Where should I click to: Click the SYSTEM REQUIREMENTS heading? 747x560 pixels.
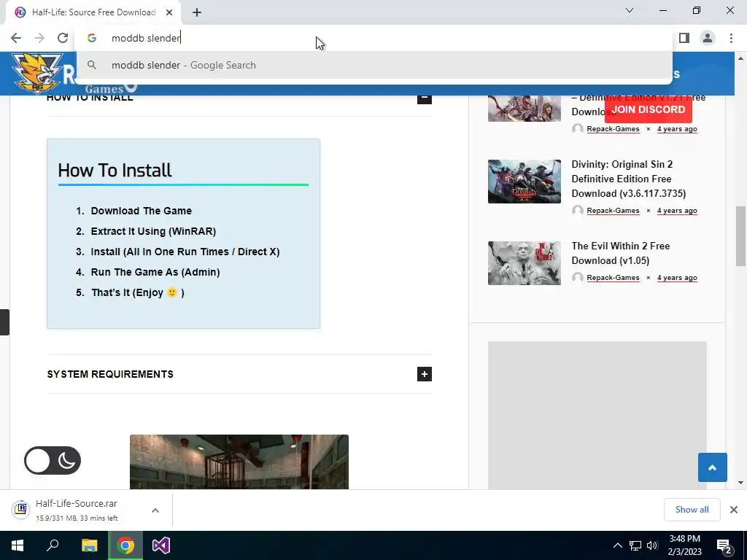(110, 374)
